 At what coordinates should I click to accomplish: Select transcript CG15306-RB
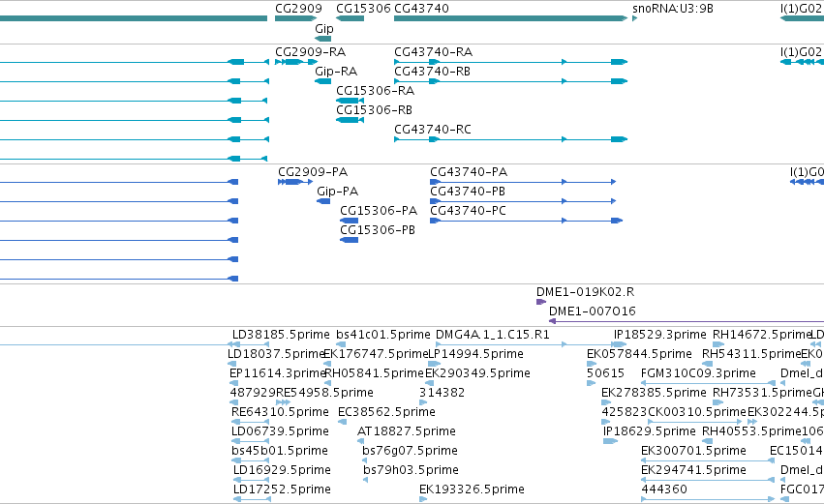pyautogui.click(x=374, y=110)
